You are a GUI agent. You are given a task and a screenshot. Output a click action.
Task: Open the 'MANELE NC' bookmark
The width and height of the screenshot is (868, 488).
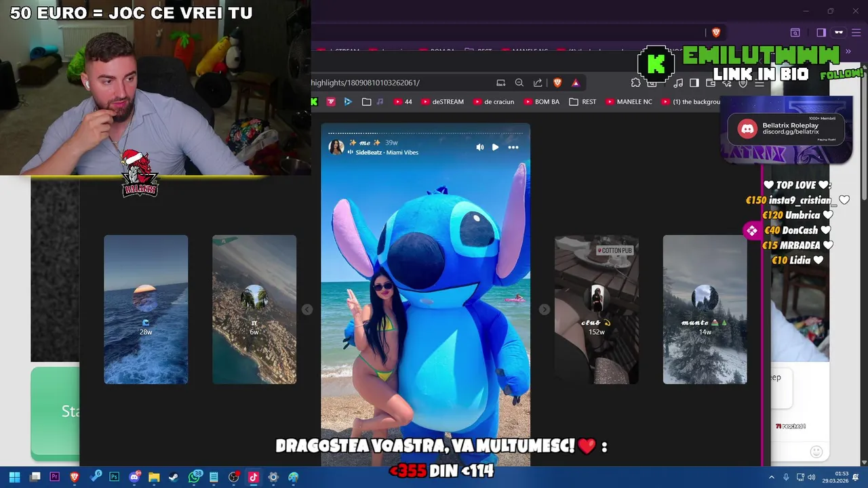(629, 102)
